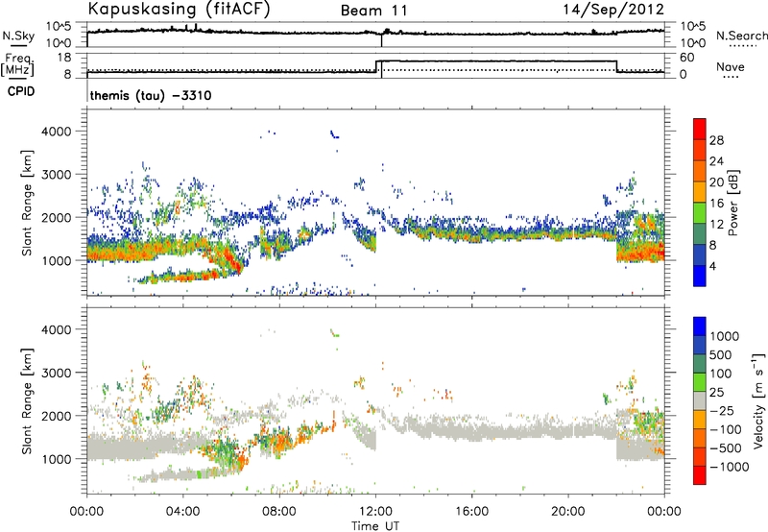Click the '4000' tick of power panel
Screen dimensions: 768x532
[56, 132]
